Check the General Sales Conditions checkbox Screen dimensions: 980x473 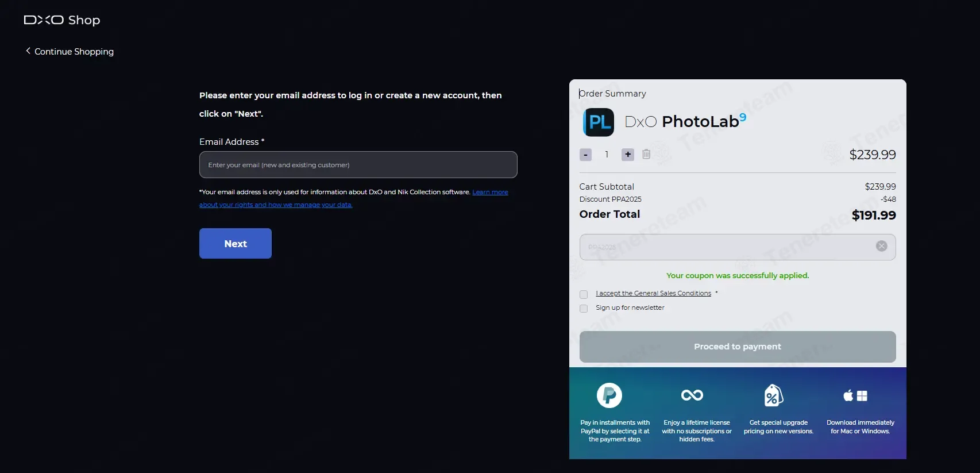[x=584, y=294]
